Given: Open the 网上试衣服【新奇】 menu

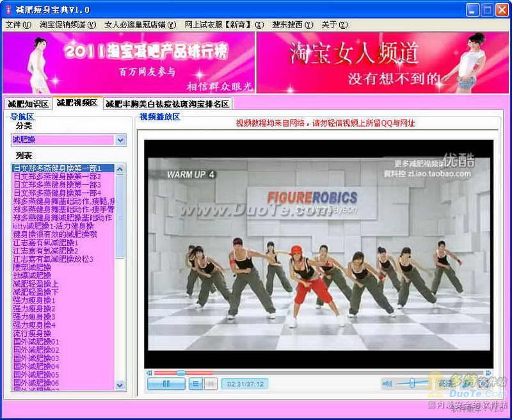Looking at the screenshot, I should [x=224, y=25].
